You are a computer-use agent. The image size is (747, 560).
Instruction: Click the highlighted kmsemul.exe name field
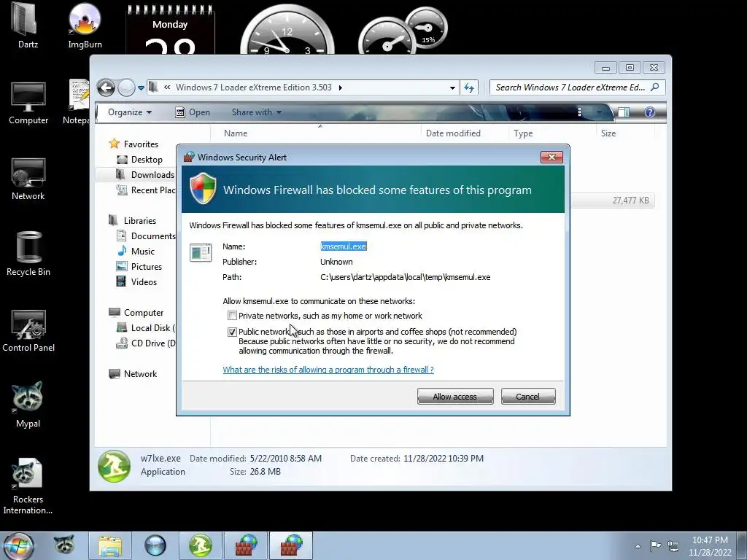click(344, 246)
